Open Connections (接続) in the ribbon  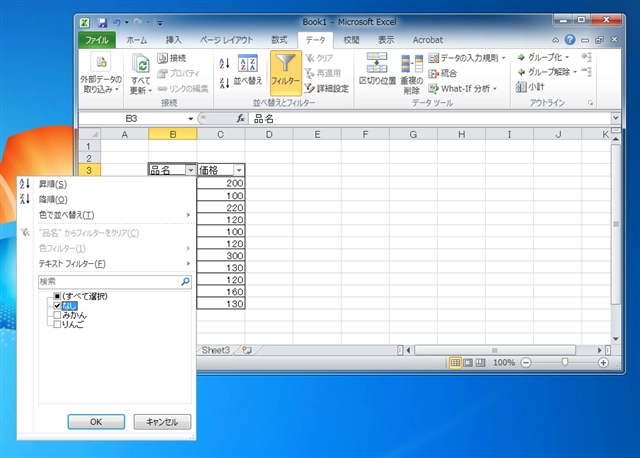coord(172,58)
